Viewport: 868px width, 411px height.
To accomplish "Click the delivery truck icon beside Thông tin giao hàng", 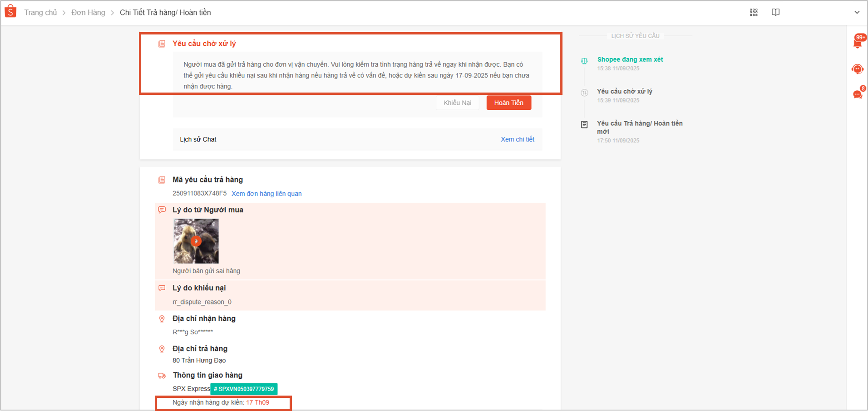I will (x=162, y=376).
